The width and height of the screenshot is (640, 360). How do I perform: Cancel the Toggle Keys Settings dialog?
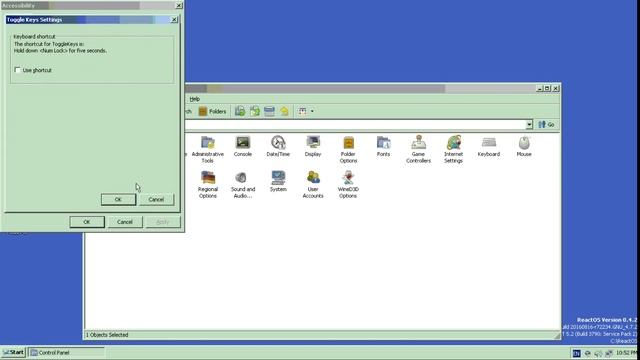pyautogui.click(x=156, y=200)
